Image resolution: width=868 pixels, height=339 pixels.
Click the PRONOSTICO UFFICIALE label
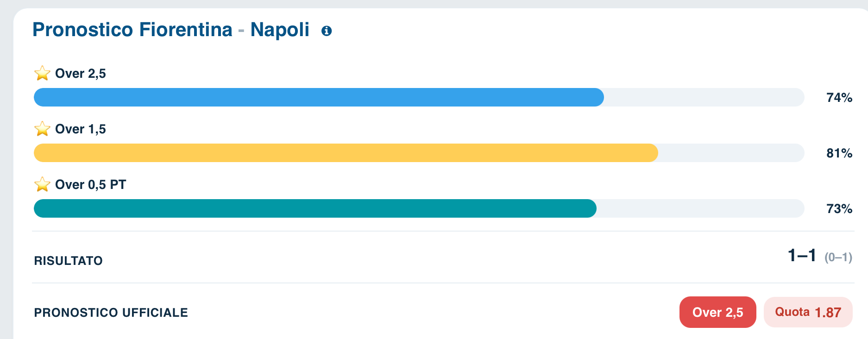[x=111, y=313]
